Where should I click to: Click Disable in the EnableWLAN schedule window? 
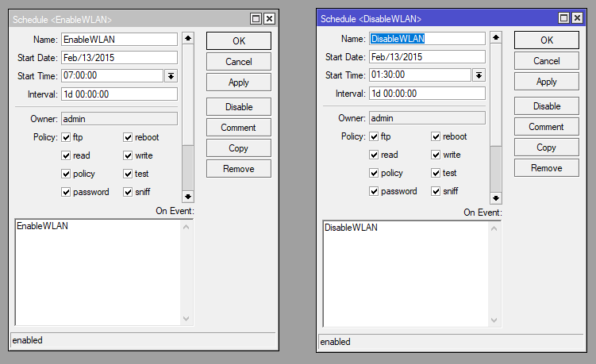click(x=239, y=107)
